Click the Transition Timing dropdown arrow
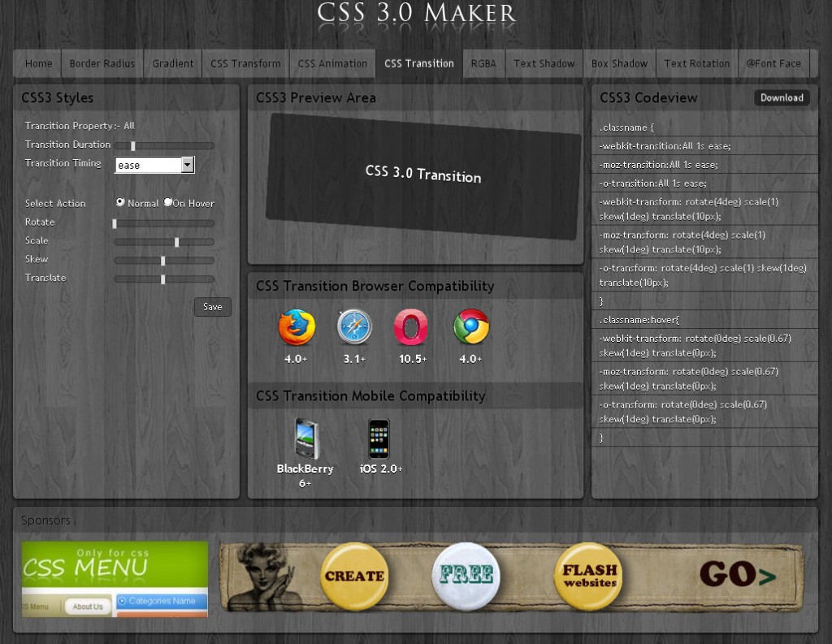 pos(188,165)
